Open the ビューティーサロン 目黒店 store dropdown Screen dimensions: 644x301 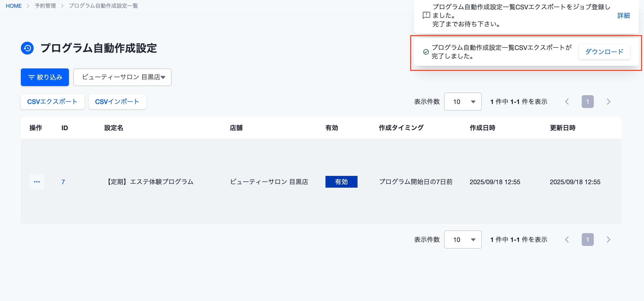pos(122,77)
